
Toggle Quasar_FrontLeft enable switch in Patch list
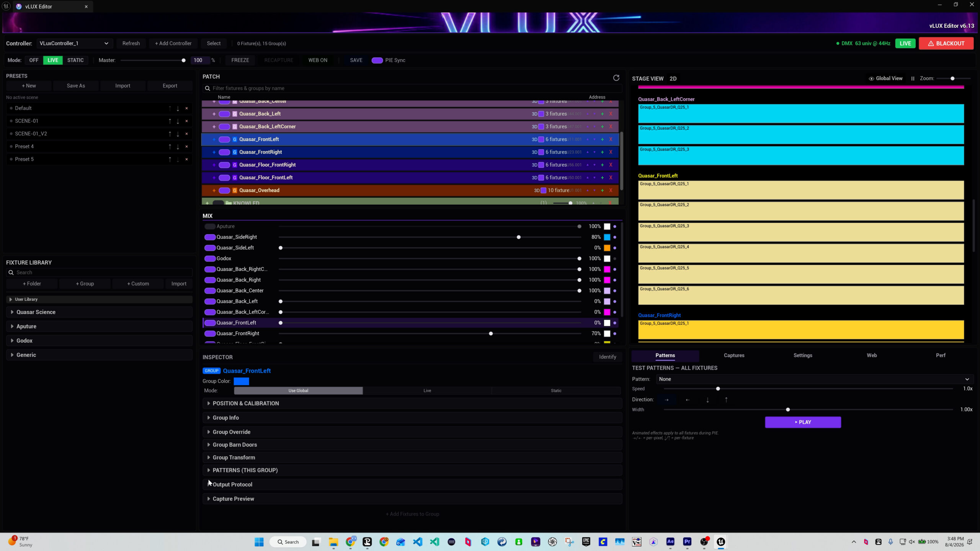224,139
